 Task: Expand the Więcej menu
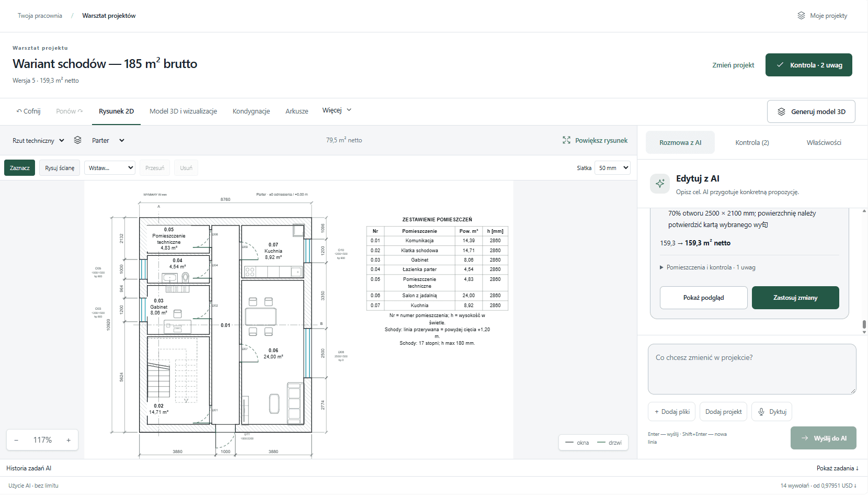click(x=337, y=110)
